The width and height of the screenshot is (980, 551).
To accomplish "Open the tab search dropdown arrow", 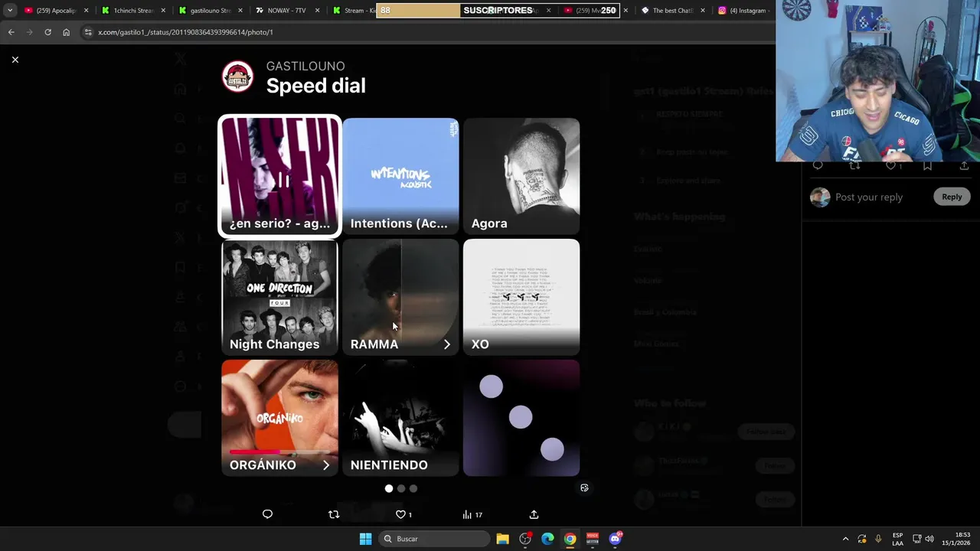I will (9, 11).
